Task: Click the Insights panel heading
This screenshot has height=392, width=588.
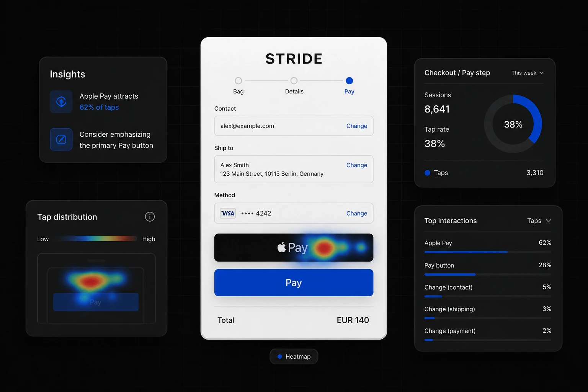Action: point(67,74)
